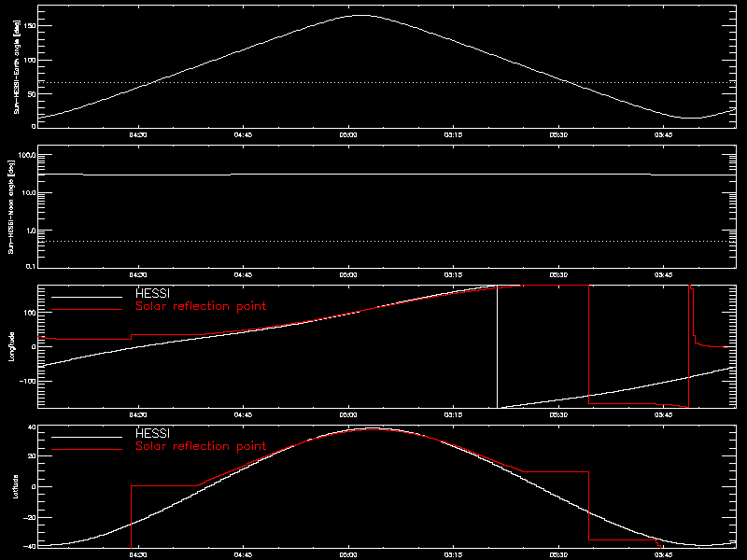The width and height of the screenshot is (747, 560).
Task: Click '04:30' time label under Latitude plot
Action: click(x=138, y=554)
